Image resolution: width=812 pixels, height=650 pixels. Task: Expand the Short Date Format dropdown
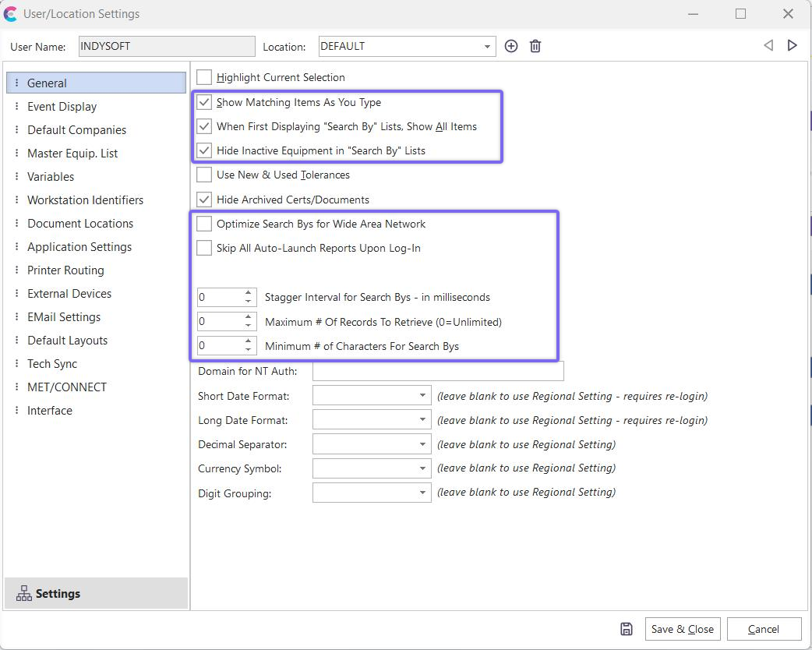point(422,396)
